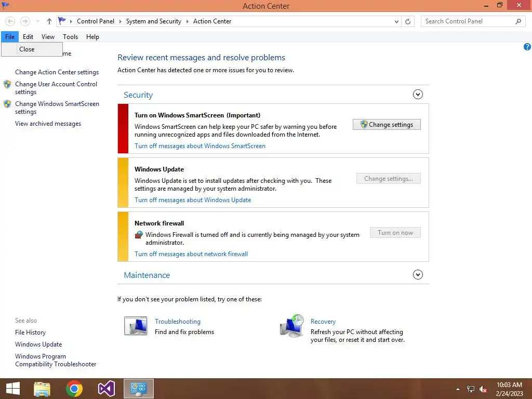Open Windows Update under See also
532x399 pixels.
38,344
